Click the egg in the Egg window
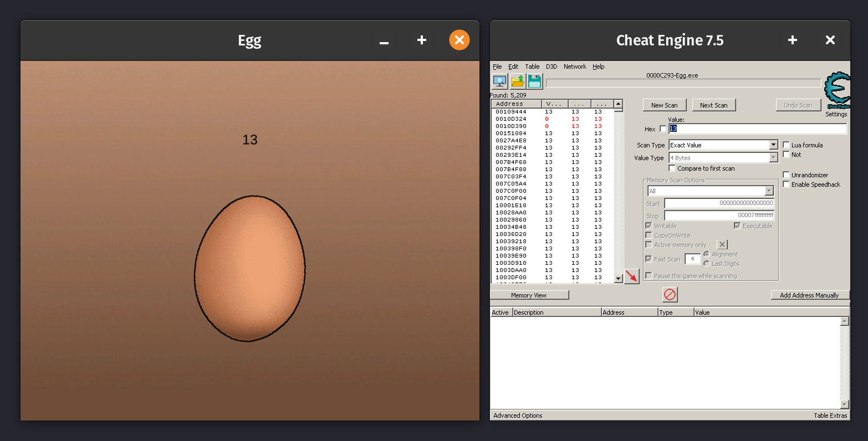The height and width of the screenshot is (441, 868). click(x=249, y=268)
